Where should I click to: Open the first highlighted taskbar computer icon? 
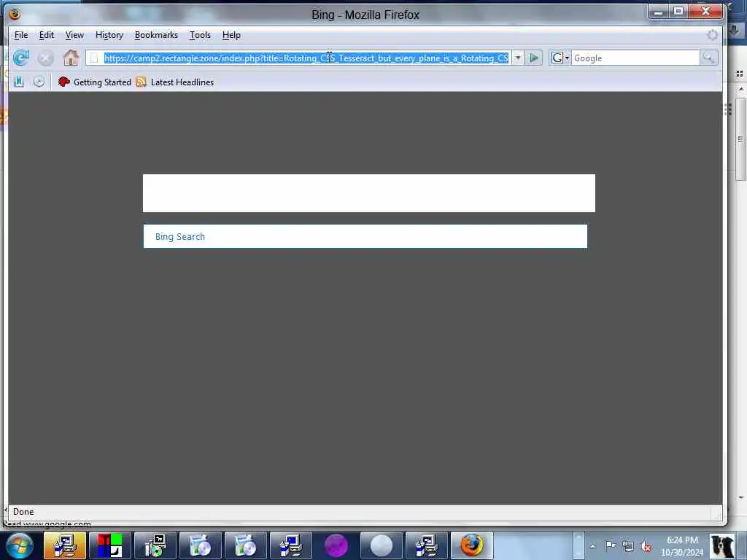click(x=65, y=545)
